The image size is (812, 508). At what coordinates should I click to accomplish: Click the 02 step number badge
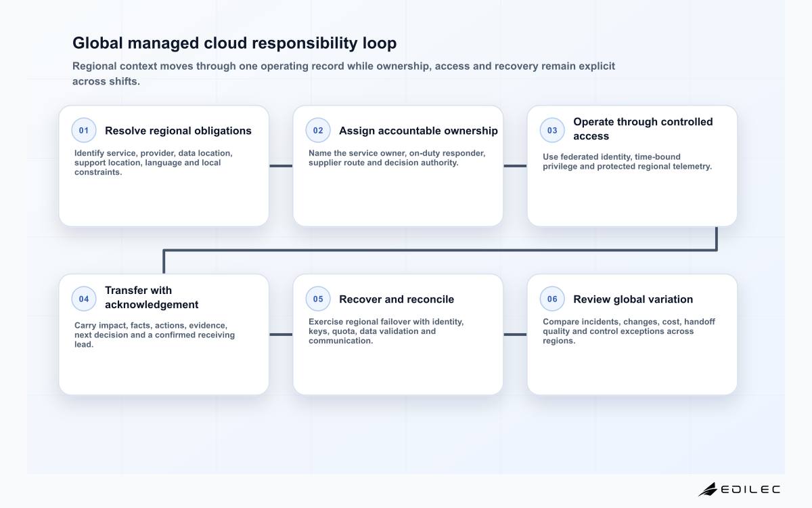tap(318, 130)
